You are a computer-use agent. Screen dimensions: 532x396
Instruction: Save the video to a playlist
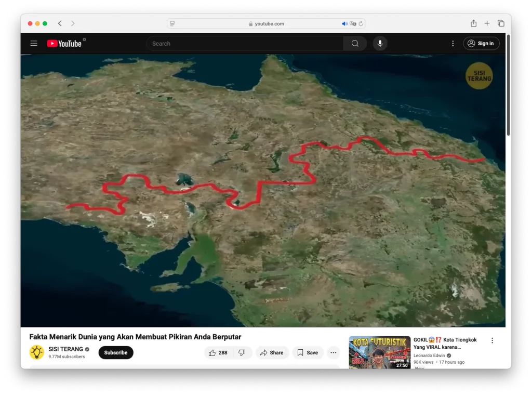point(308,352)
